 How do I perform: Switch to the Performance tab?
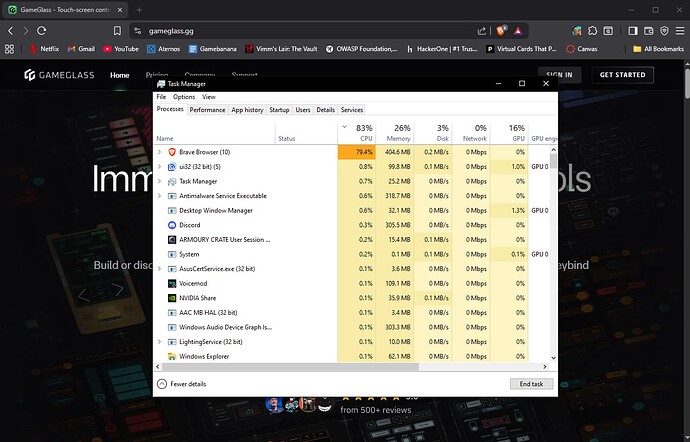tap(207, 110)
